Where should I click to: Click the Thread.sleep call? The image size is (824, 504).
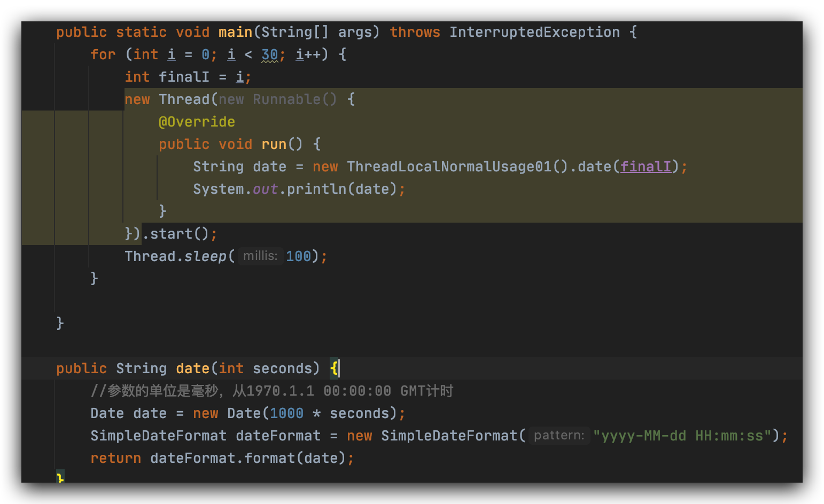click(175, 256)
